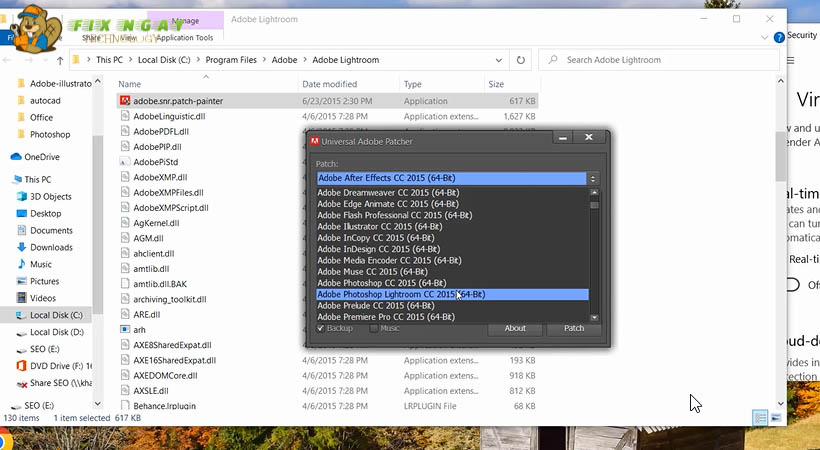Click the About button in patcher
Image resolution: width=820 pixels, height=450 pixels.
pos(515,328)
